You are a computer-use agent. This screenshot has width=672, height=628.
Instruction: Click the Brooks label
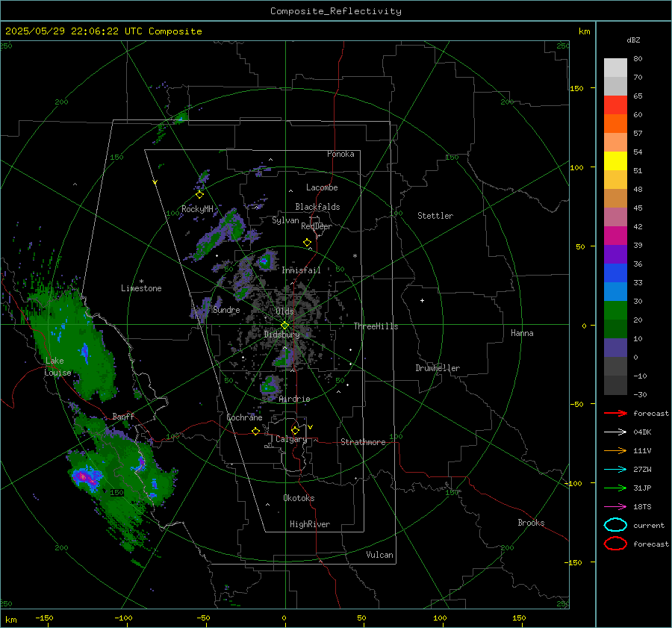(531, 523)
